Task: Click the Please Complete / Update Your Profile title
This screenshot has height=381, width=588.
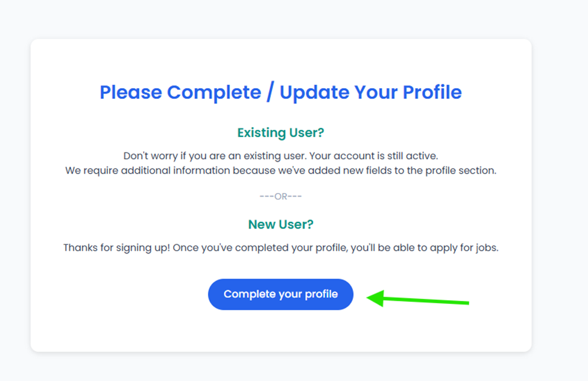Action: tap(280, 92)
